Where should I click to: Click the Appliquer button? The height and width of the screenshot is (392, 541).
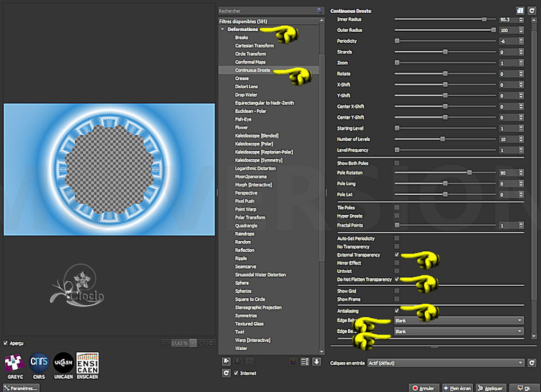click(x=490, y=388)
